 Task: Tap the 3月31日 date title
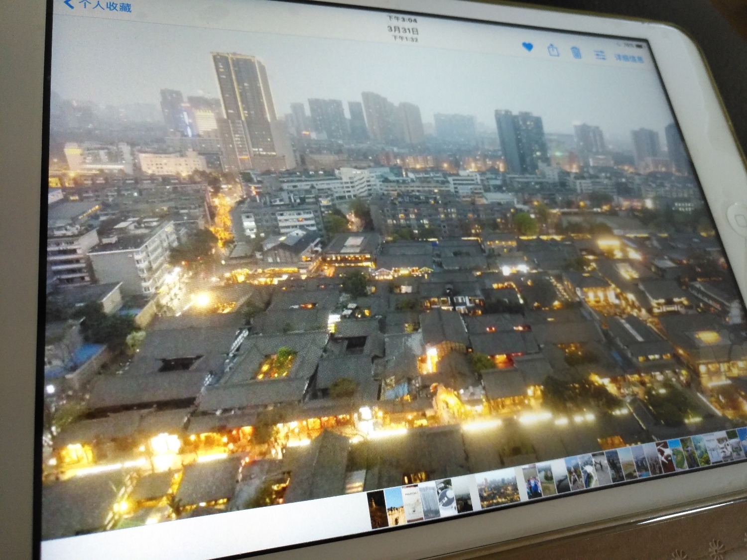(403, 30)
